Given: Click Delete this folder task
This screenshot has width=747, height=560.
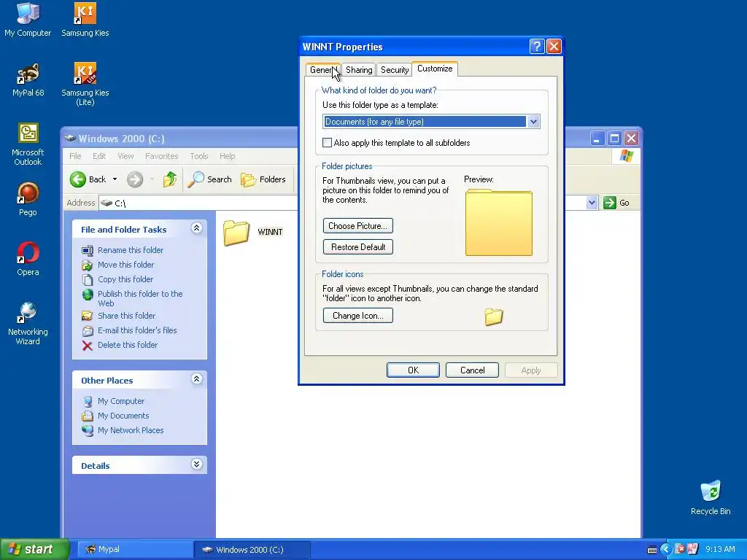Looking at the screenshot, I should point(127,345).
